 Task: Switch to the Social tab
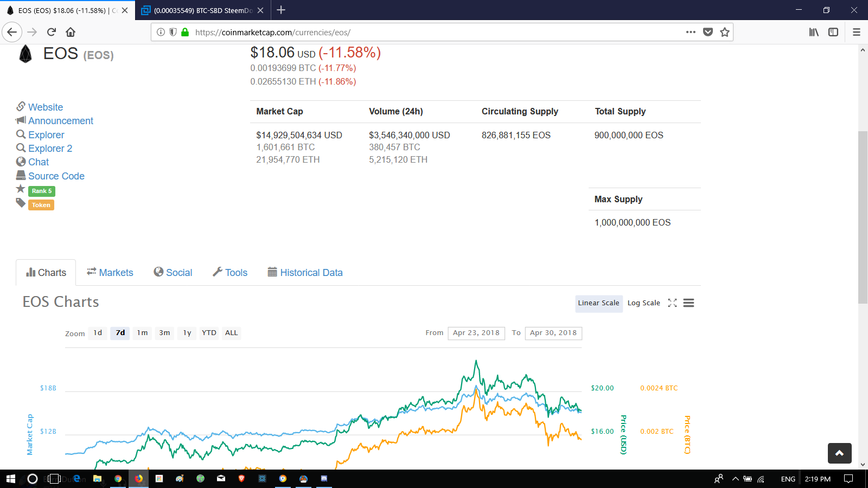click(173, 273)
